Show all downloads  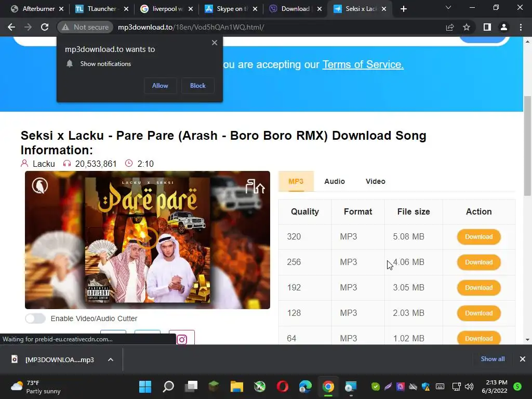(493, 359)
